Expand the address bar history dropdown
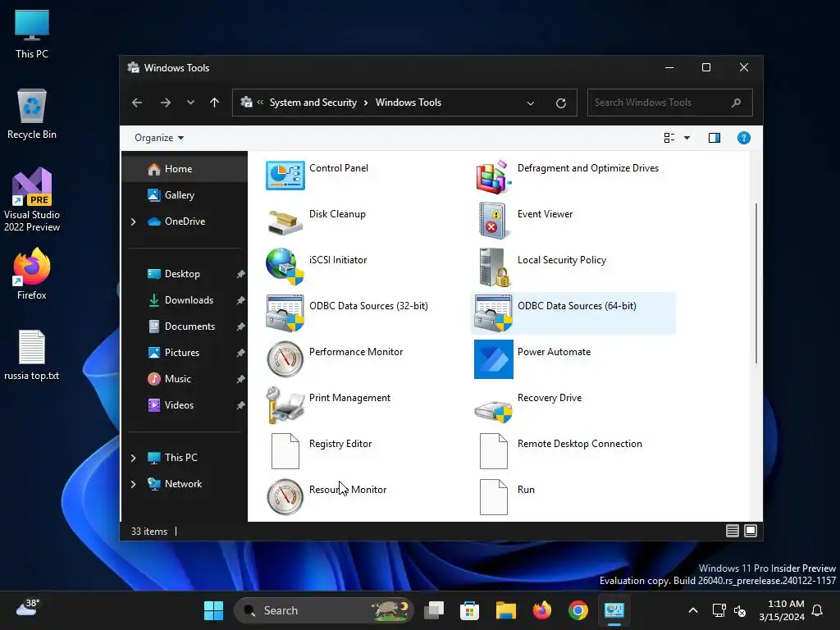This screenshot has width=840, height=630. pos(531,103)
